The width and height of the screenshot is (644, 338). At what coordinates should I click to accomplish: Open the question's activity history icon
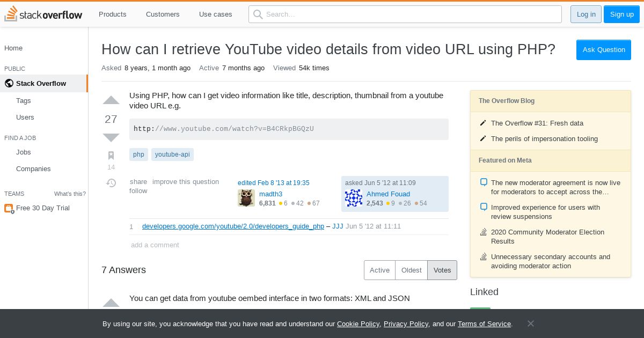tap(111, 183)
